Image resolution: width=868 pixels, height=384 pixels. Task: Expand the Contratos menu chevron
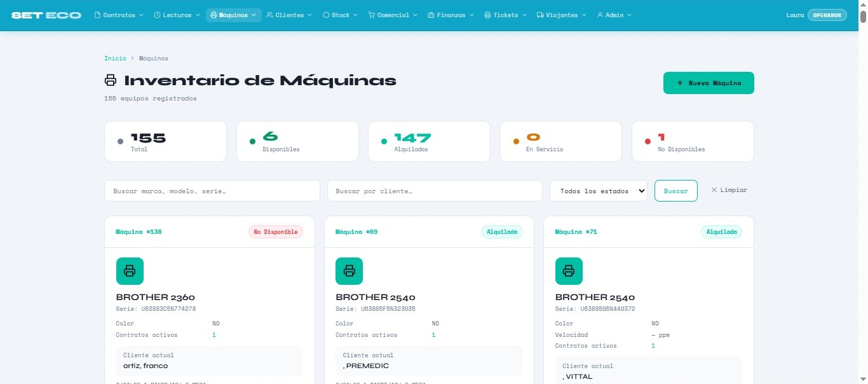140,15
